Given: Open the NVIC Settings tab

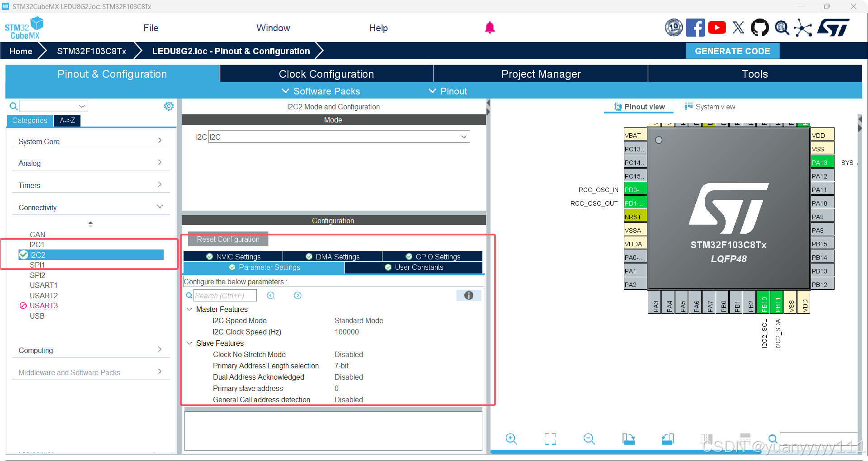Looking at the screenshot, I should click(x=233, y=257).
